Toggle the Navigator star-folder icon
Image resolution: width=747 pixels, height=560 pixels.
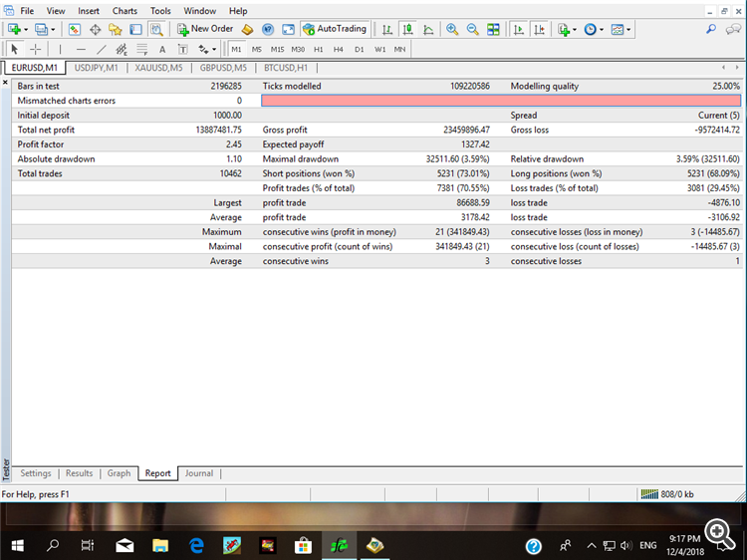pos(116,30)
